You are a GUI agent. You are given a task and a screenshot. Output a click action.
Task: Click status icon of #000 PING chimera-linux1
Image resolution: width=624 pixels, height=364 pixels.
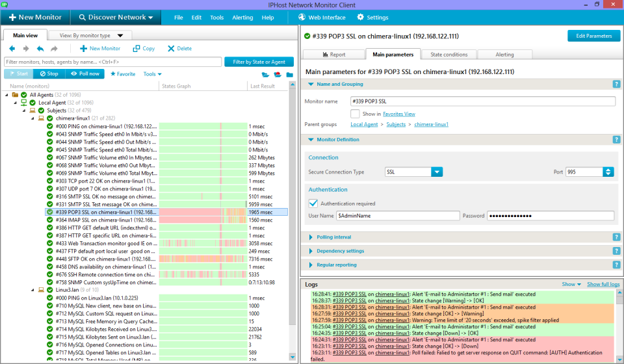(50, 126)
